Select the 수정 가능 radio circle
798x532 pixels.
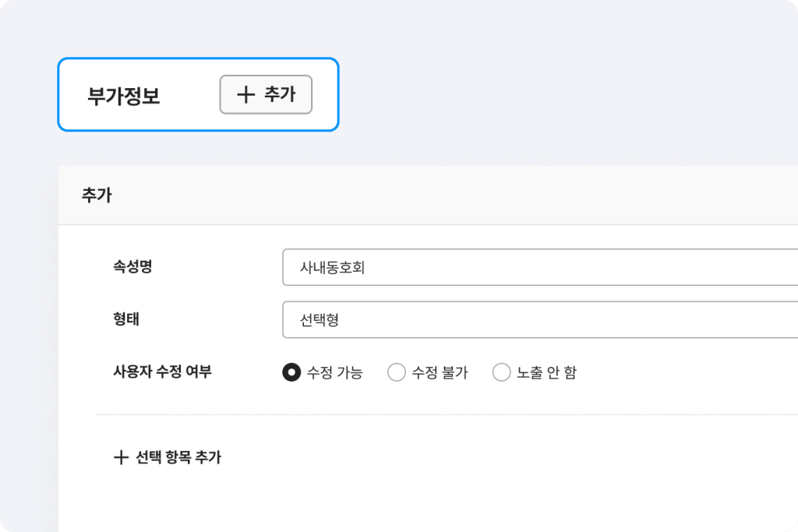coord(291,372)
